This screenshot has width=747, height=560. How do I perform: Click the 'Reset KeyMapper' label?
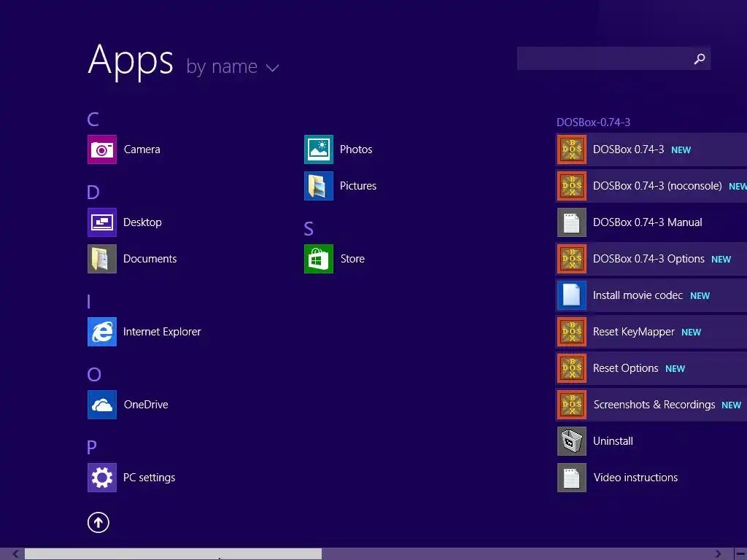click(634, 332)
